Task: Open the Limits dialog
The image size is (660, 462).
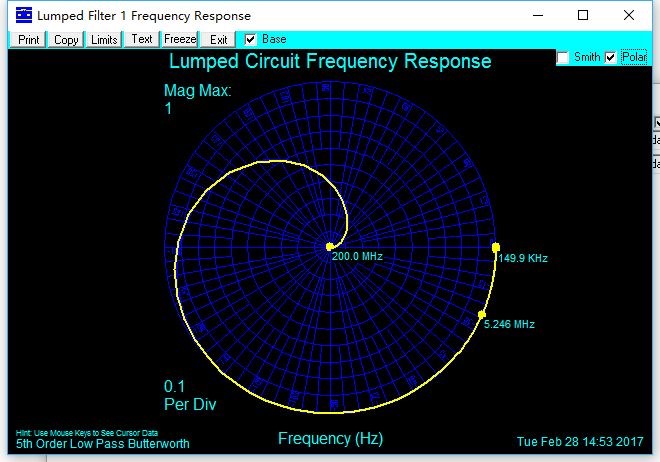Action: pos(104,40)
